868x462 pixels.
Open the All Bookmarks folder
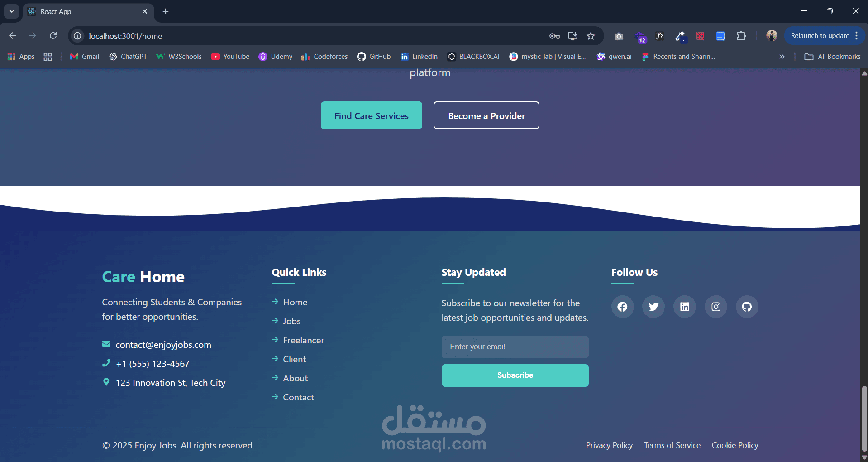(832, 57)
